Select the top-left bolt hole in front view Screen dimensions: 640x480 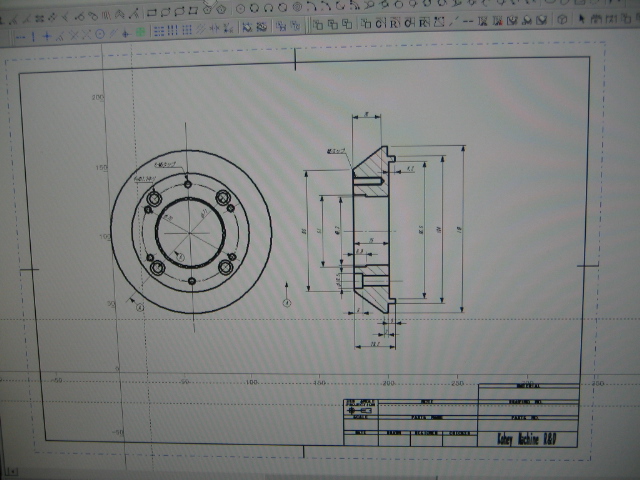point(153,201)
